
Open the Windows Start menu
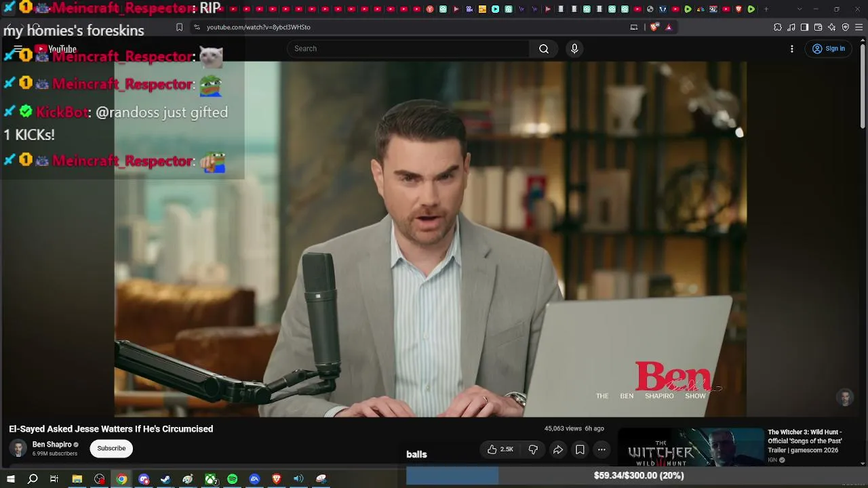[11, 479]
